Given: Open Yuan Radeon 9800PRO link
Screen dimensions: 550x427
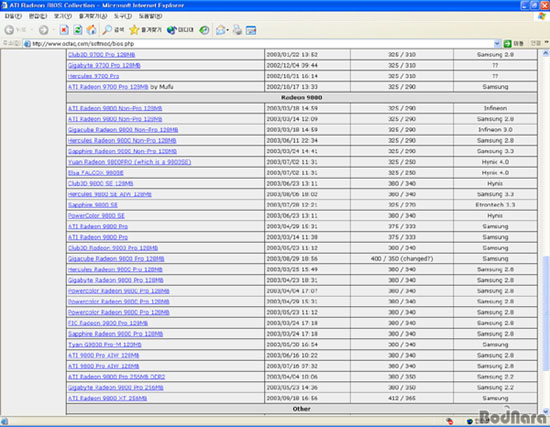Looking at the screenshot, I should pyautogui.click(x=129, y=162).
